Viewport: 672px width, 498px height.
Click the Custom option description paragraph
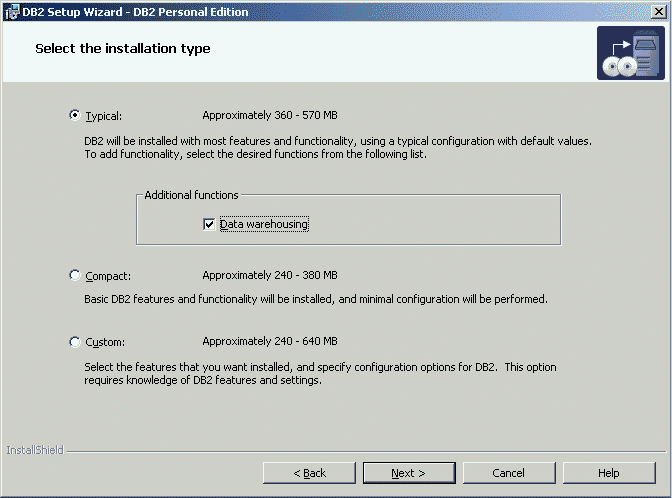click(x=320, y=373)
